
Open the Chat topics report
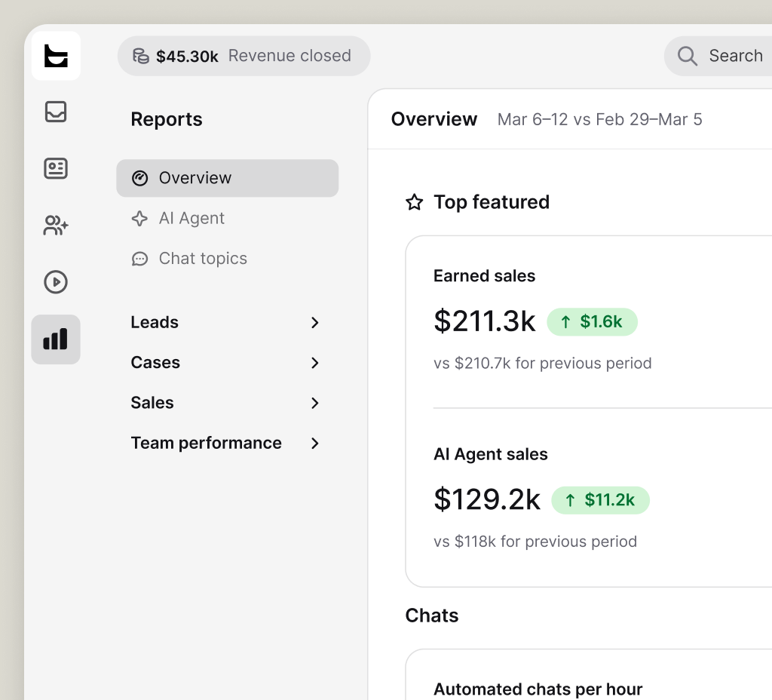tap(228, 259)
